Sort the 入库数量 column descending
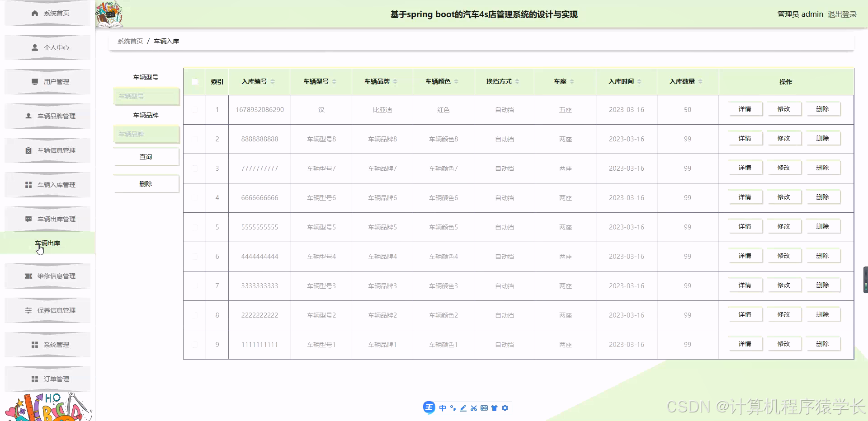 [700, 84]
